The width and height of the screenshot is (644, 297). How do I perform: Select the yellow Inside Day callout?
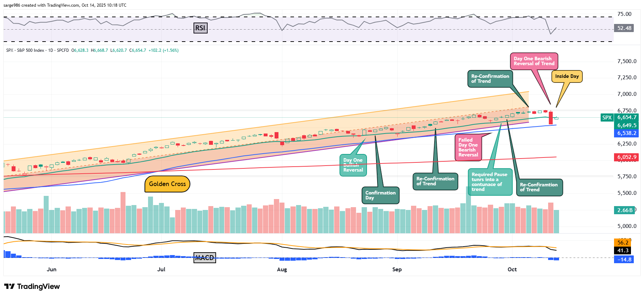566,76
